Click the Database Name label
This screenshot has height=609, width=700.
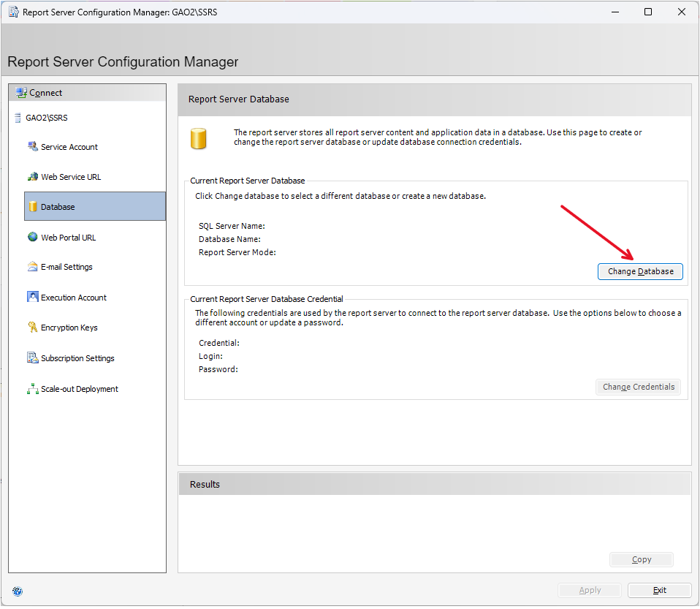click(229, 240)
